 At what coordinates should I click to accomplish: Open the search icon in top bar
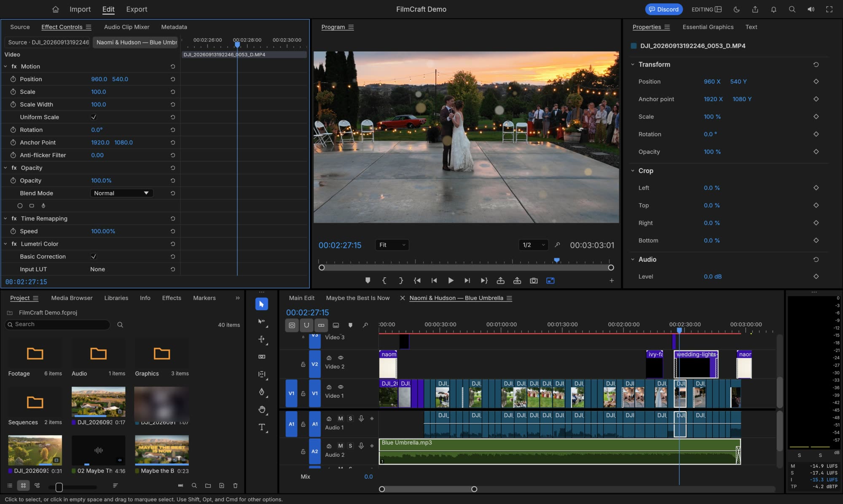point(792,9)
